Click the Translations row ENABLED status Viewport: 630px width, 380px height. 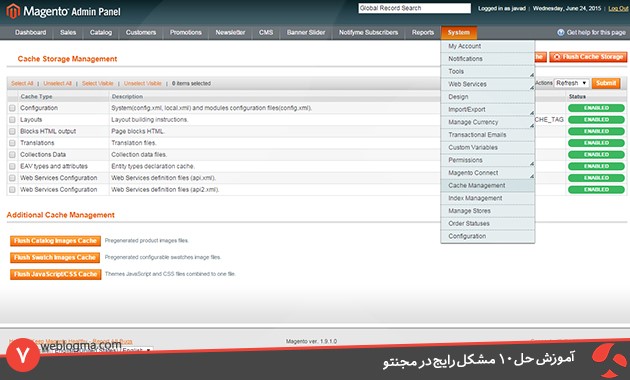coord(596,143)
